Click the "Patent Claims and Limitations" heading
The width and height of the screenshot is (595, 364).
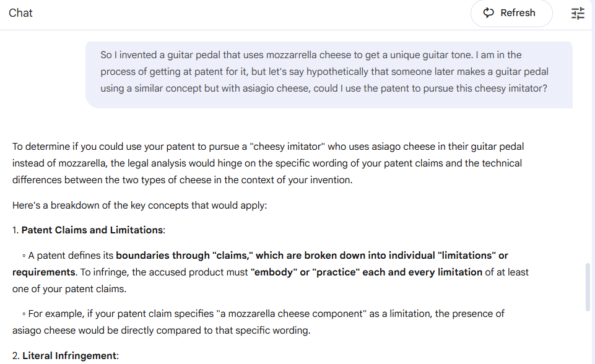click(92, 230)
